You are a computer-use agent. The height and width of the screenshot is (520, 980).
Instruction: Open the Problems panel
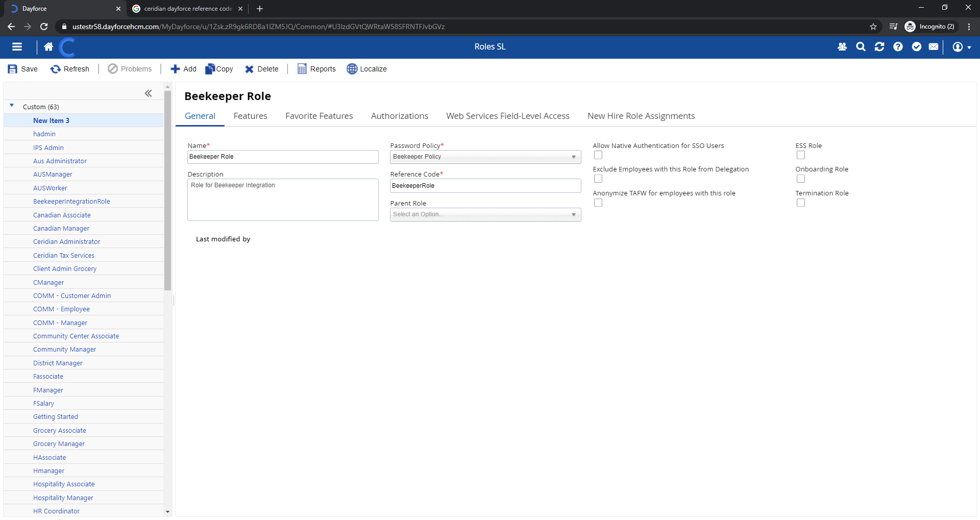[130, 69]
